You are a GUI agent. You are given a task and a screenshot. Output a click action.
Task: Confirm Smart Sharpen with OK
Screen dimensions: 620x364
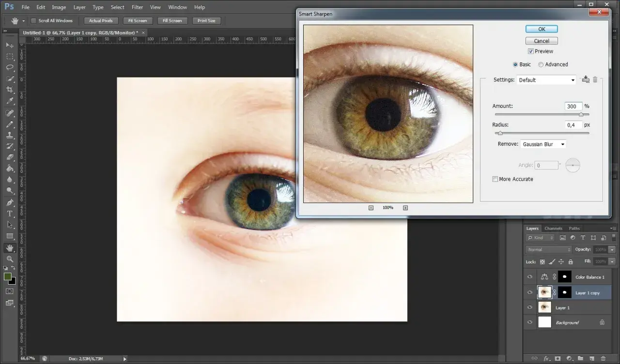click(x=542, y=29)
